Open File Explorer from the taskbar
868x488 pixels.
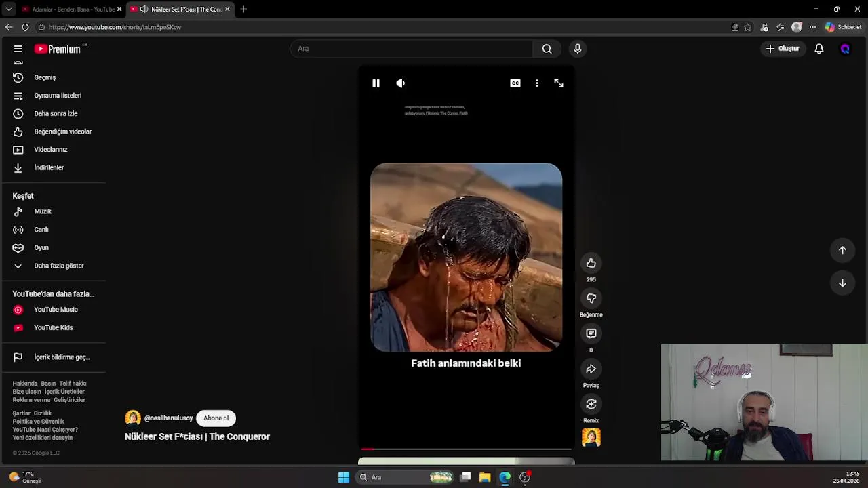[x=485, y=477]
